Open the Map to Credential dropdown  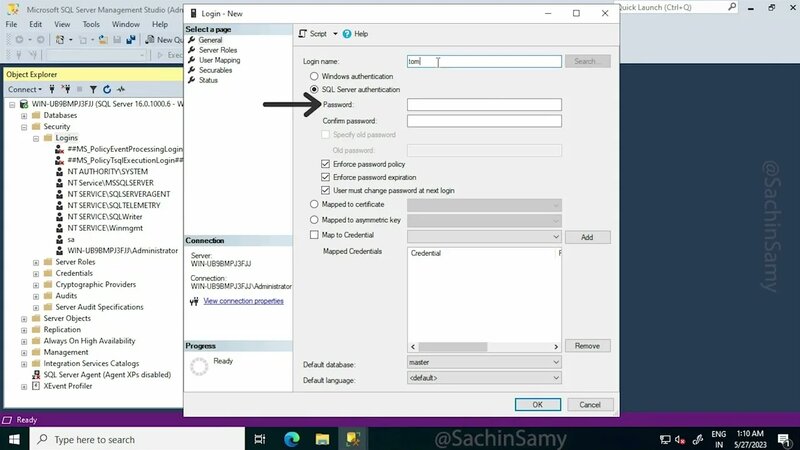pos(556,237)
